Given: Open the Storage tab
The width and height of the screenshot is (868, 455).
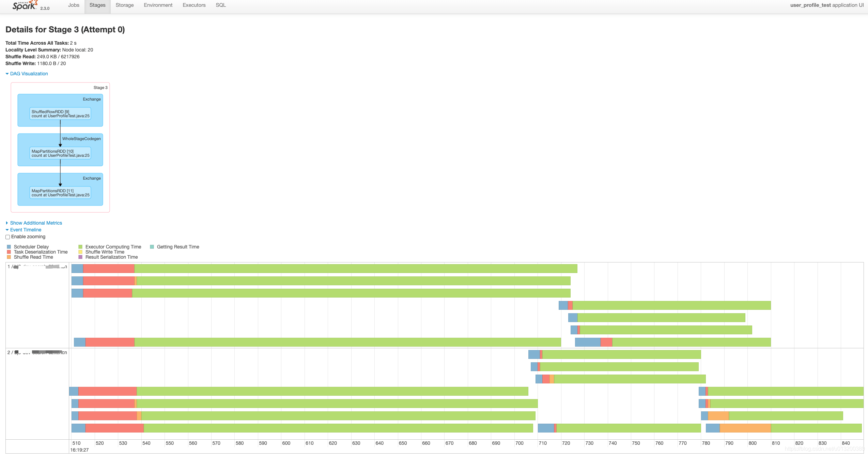Looking at the screenshot, I should [125, 5].
